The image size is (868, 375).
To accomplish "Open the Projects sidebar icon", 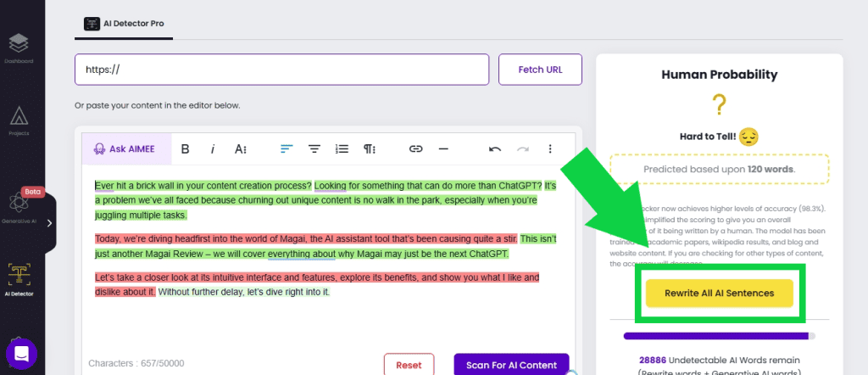I will [19, 121].
